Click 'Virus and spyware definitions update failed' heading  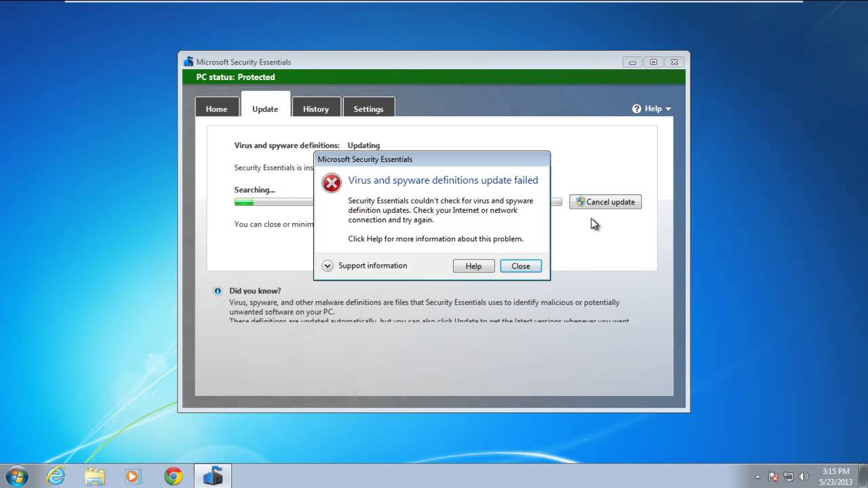pos(443,180)
